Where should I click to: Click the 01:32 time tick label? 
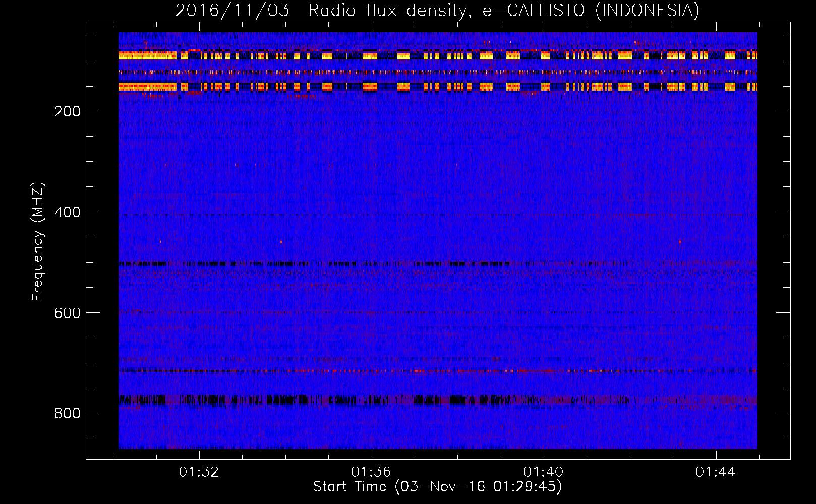[199, 472]
